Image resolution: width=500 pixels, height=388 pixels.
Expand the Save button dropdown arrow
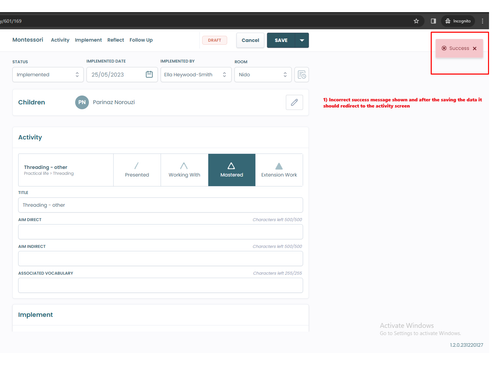pos(302,40)
